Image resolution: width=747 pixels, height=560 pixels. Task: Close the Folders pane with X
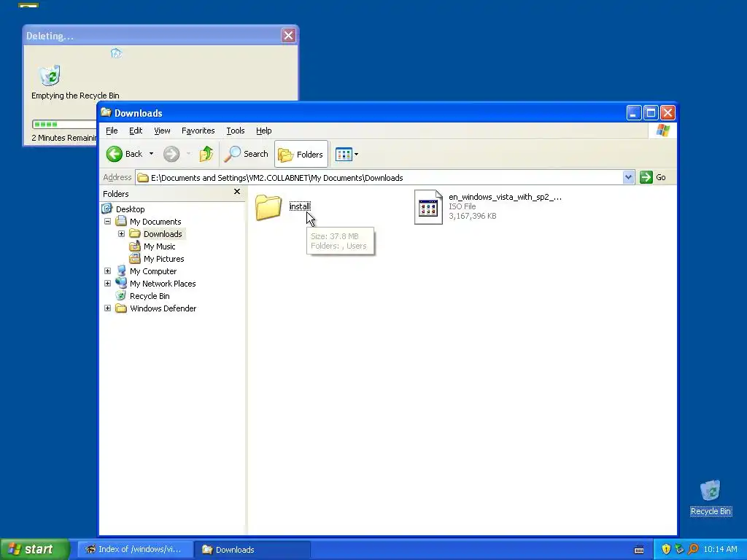pos(237,192)
